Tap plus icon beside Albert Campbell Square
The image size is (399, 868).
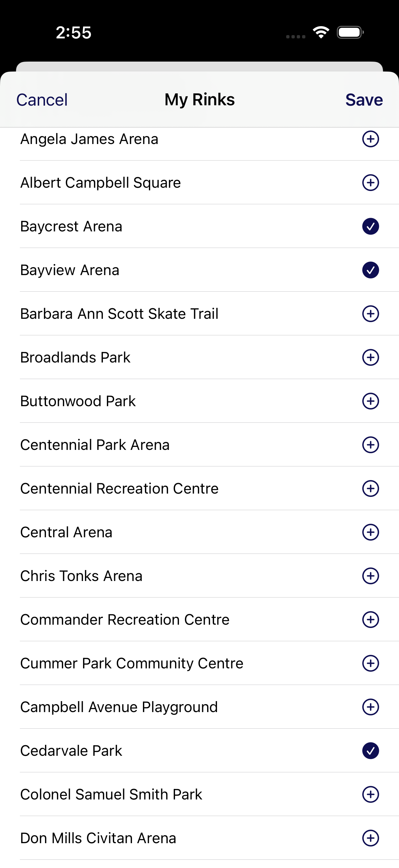tap(370, 183)
